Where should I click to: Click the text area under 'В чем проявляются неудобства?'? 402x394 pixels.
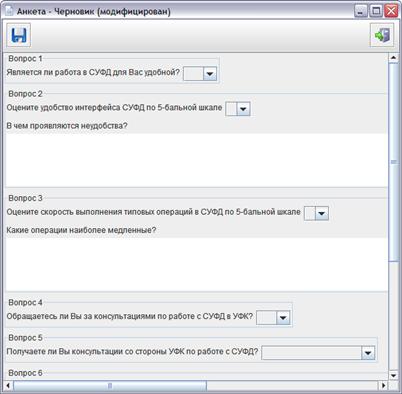(x=196, y=160)
